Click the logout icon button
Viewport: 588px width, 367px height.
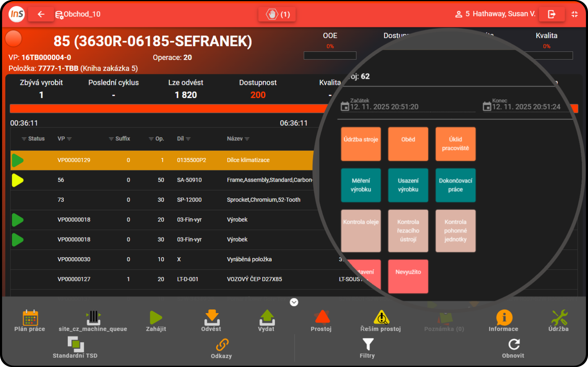(552, 14)
